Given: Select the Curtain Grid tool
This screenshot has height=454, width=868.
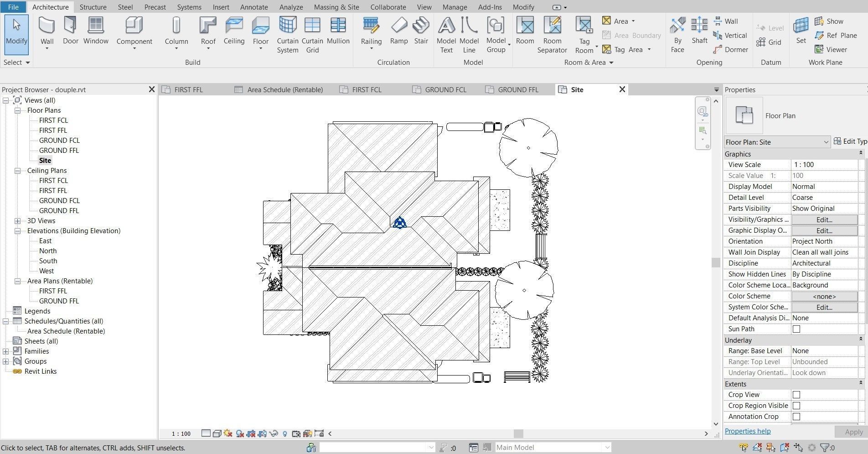Looking at the screenshot, I should point(312,35).
